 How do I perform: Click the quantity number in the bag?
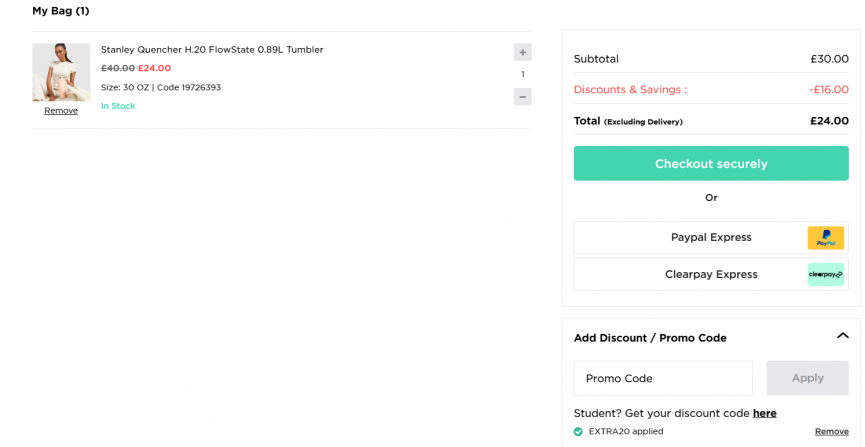coord(522,74)
